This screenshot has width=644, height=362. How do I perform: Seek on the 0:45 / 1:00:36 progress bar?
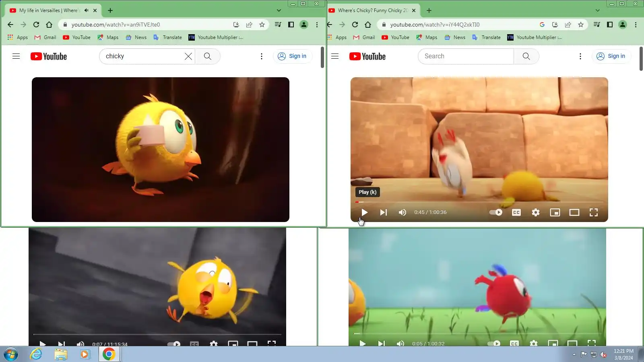(x=479, y=202)
